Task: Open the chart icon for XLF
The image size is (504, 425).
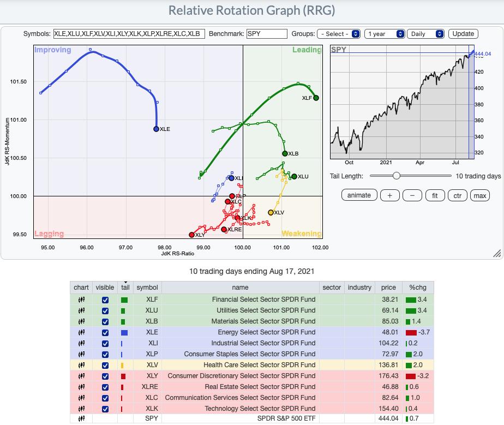Action: click(x=81, y=300)
